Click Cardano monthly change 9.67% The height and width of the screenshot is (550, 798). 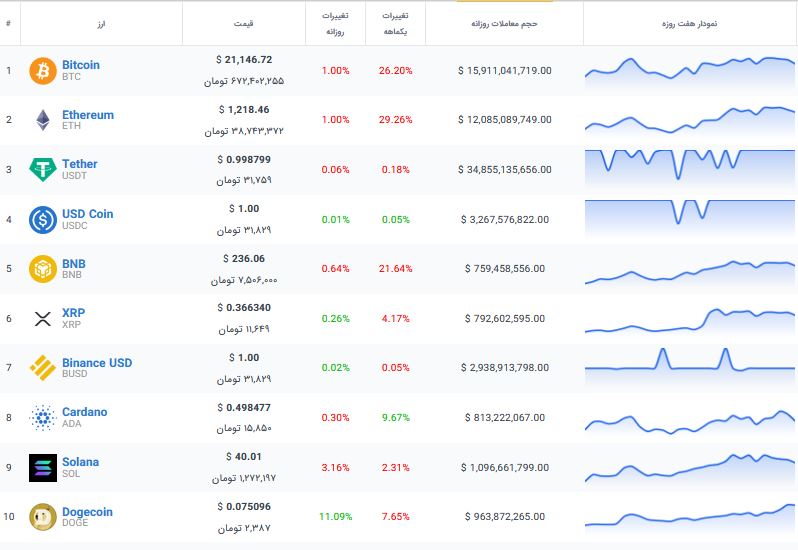(395, 418)
